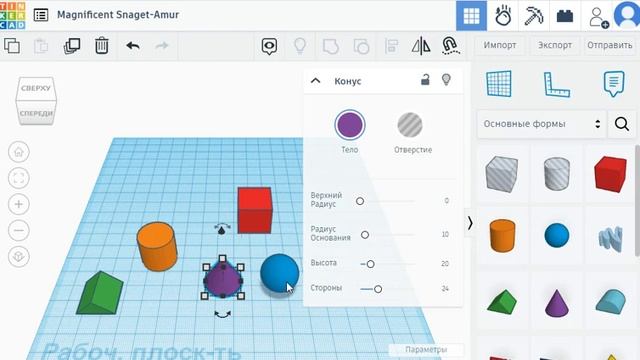The image size is (640, 360).
Task: Open the user profile avatar
Action: click(x=627, y=16)
